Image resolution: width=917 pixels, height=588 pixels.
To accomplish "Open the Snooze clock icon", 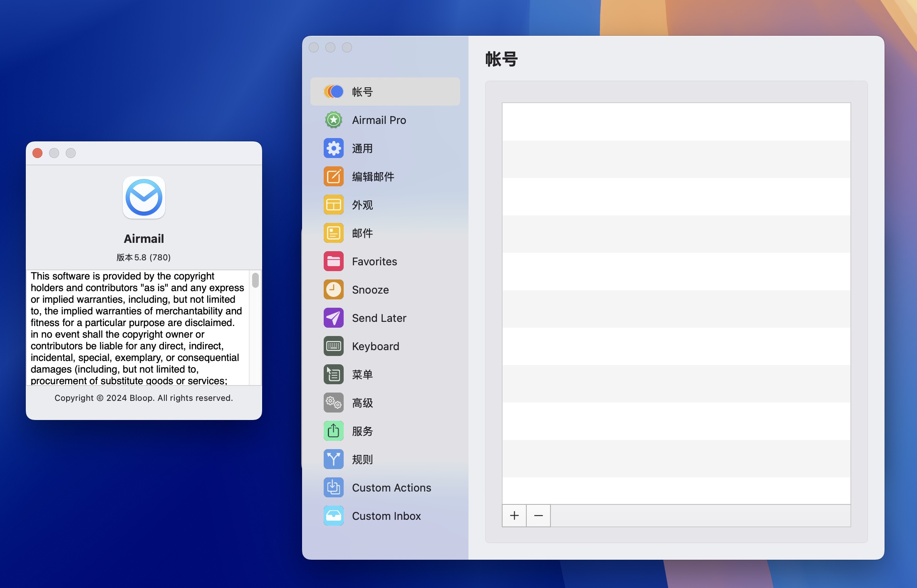I will click(334, 289).
